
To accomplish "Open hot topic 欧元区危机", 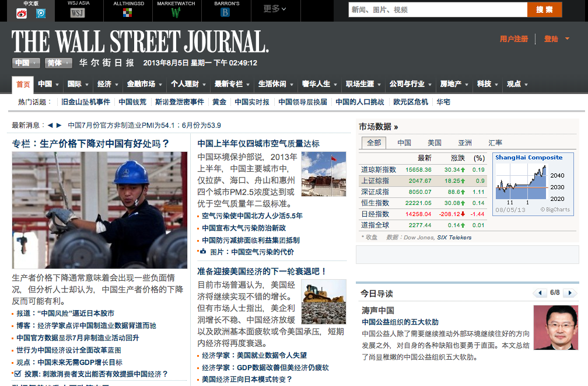I will tap(411, 102).
